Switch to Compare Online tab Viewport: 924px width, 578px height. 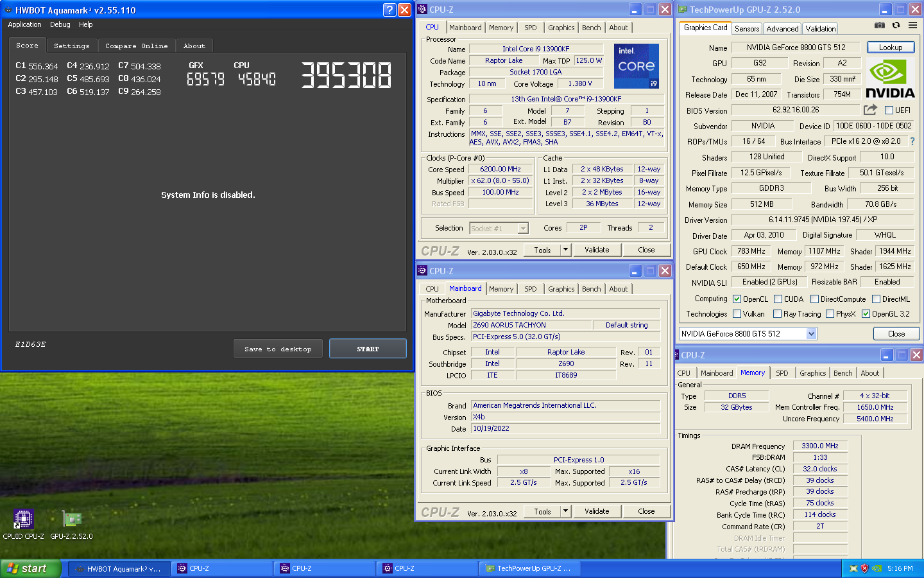(x=137, y=46)
